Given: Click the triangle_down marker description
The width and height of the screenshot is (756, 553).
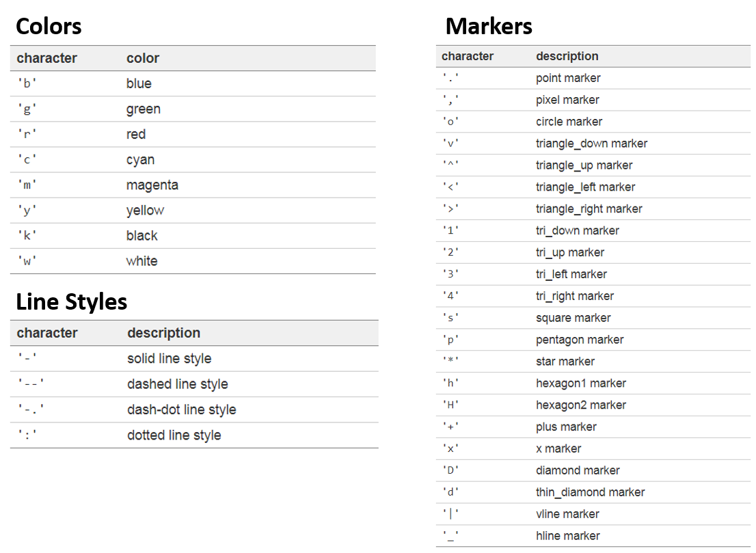Looking at the screenshot, I should 591,144.
